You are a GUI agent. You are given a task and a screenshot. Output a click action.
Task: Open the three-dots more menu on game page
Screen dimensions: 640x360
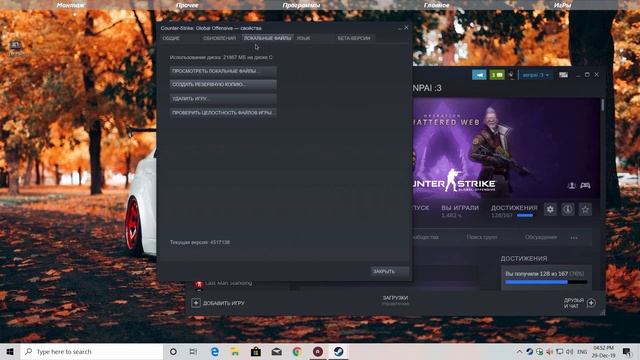574,238
